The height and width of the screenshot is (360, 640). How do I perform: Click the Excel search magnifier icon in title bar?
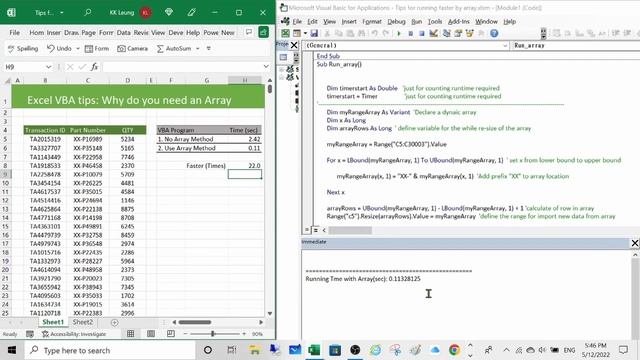pyautogui.click(x=87, y=13)
